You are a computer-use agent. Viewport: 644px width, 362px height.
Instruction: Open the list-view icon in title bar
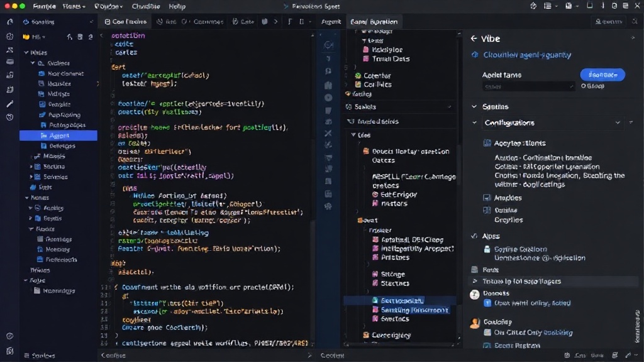click(x=548, y=6)
